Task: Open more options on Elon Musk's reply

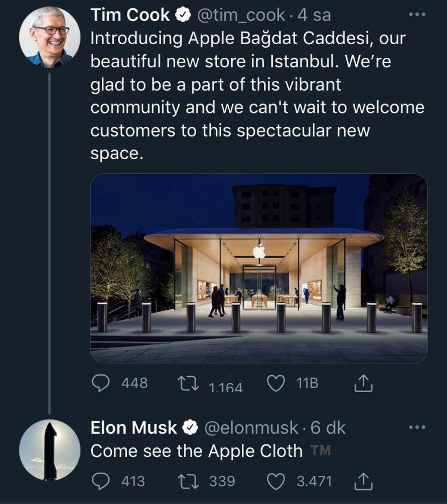Action: pyautogui.click(x=417, y=427)
